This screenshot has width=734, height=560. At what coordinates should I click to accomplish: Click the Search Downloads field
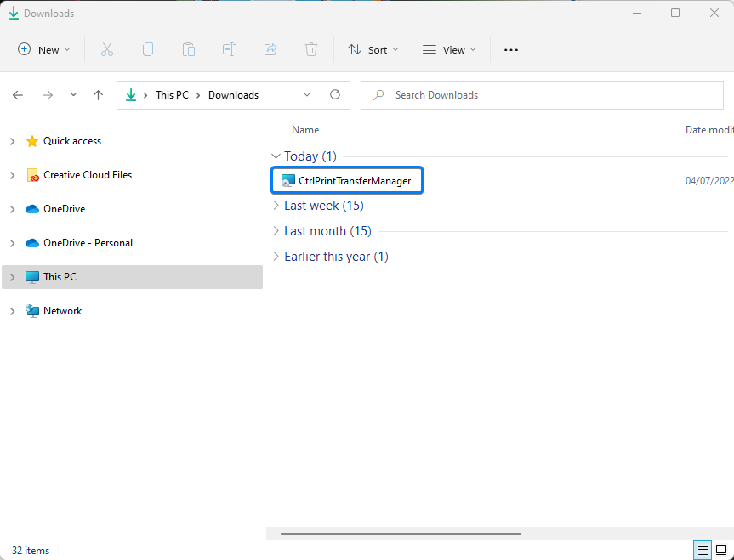coord(542,95)
